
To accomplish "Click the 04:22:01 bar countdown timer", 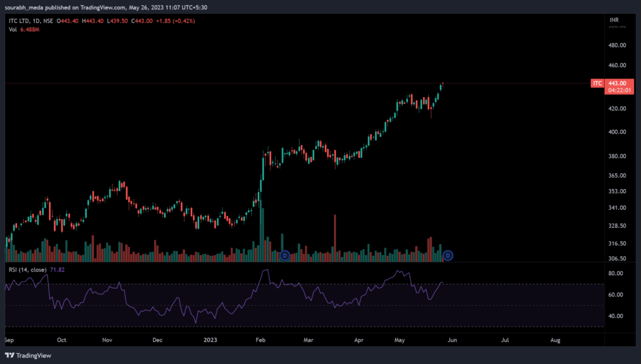I will point(619,90).
